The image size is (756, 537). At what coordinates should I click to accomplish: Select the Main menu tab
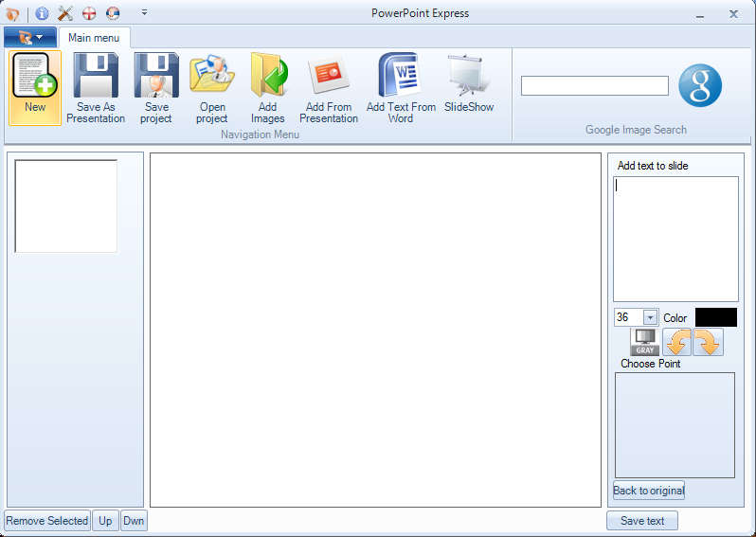(94, 38)
